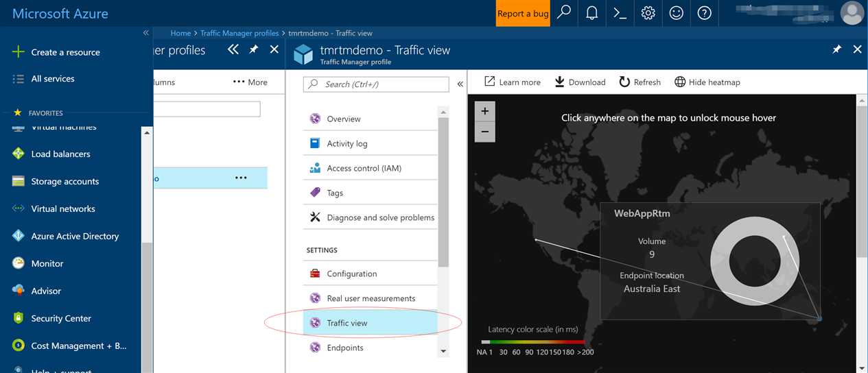Click the Learn more link
The image size is (868, 373).
tap(513, 82)
